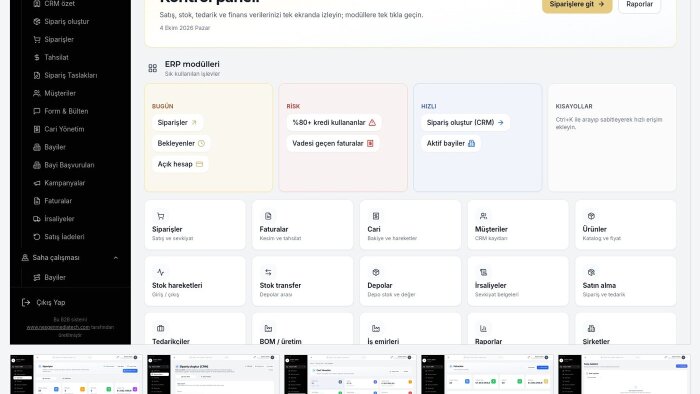Click the Stok transfer arrows icon

coord(268,272)
